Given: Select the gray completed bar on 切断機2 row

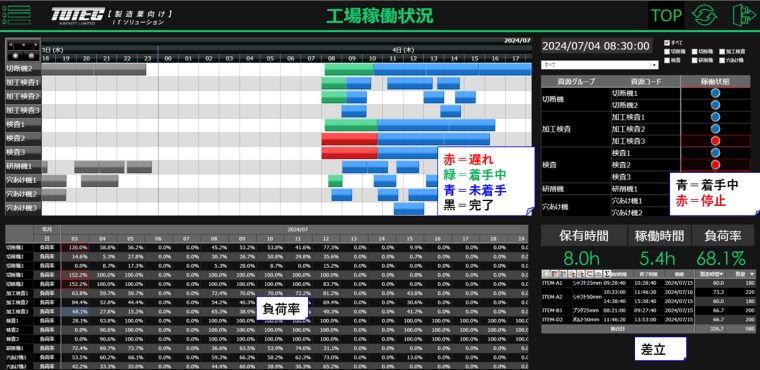Looking at the screenshot, I should click(x=94, y=69).
